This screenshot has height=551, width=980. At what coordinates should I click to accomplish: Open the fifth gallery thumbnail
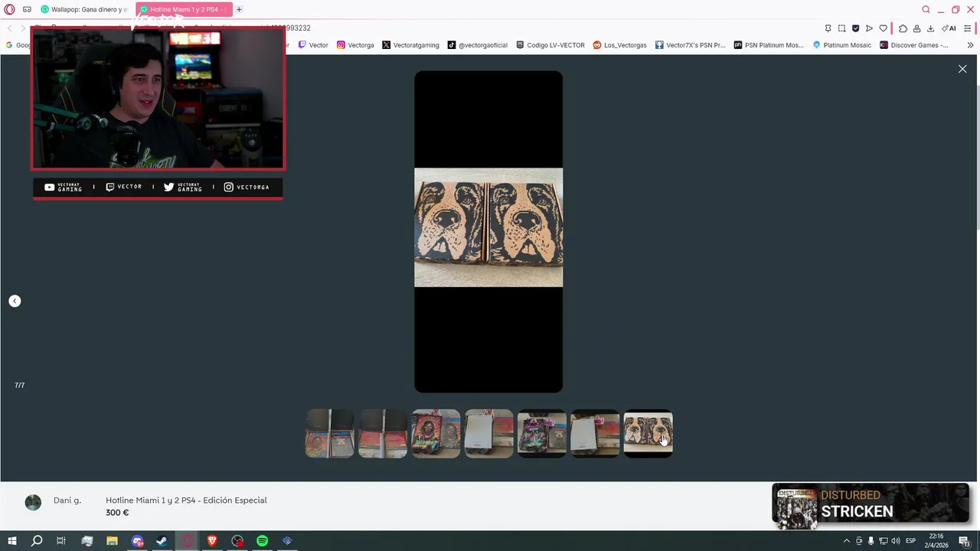542,433
